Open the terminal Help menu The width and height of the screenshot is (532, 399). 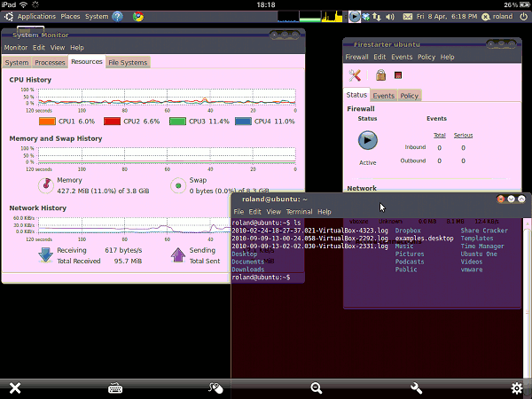[x=324, y=212]
